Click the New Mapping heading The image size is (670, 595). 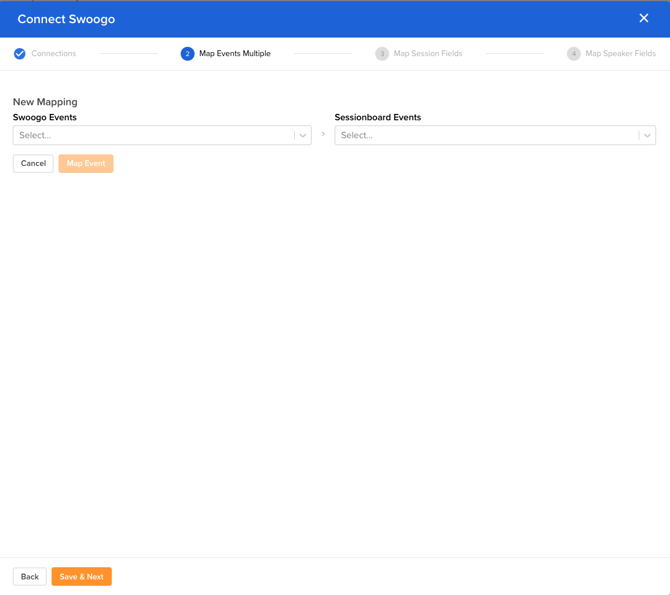45,102
